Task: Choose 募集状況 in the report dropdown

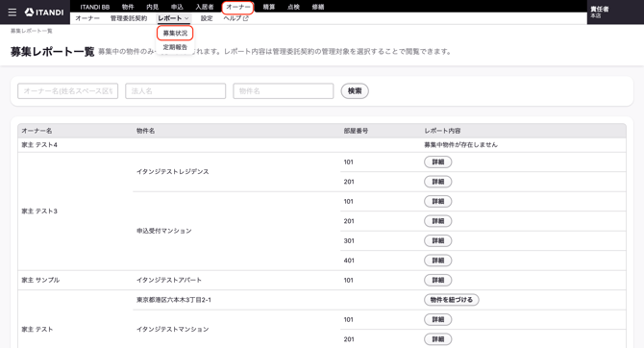Action: pyautogui.click(x=175, y=33)
